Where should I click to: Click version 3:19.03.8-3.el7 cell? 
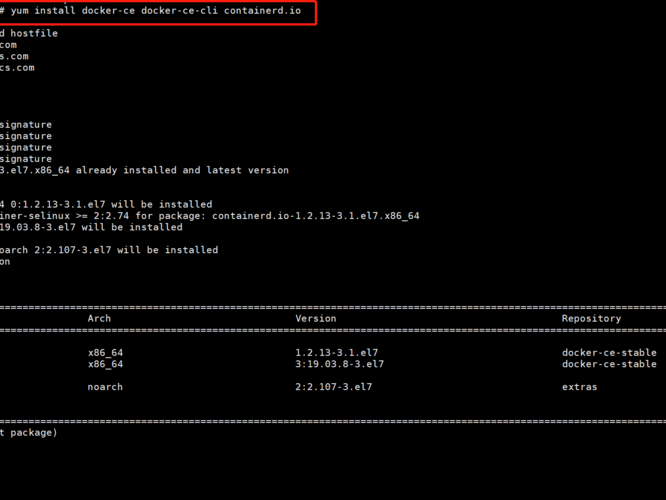(339, 364)
